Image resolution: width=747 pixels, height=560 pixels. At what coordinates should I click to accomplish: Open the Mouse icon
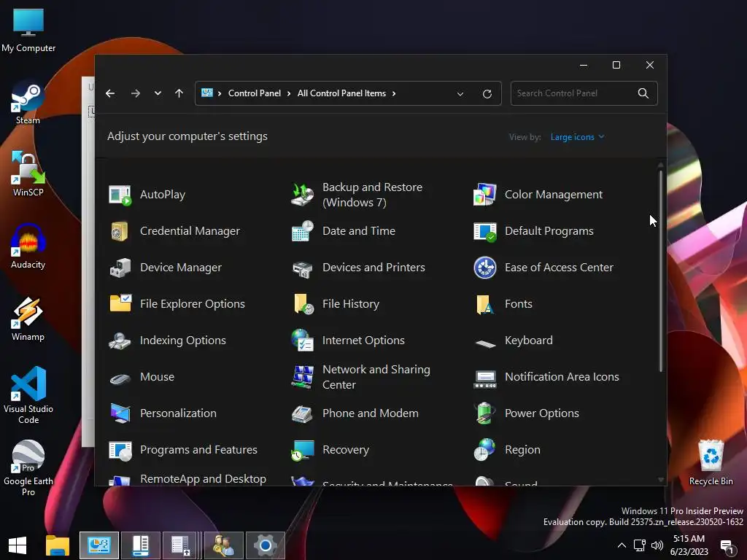pyautogui.click(x=120, y=378)
